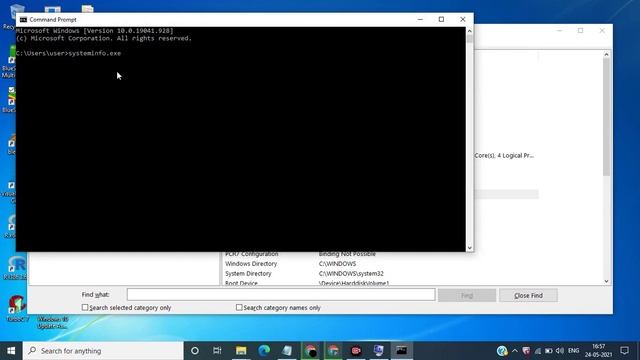This screenshot has width=640, height=360.
Task: Open network status tray icon
Action: (x=538, y=351)
